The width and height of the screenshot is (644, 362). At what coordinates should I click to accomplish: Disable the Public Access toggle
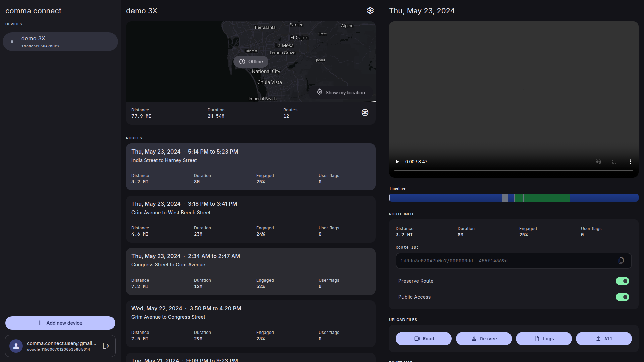(x=622, y=297)
